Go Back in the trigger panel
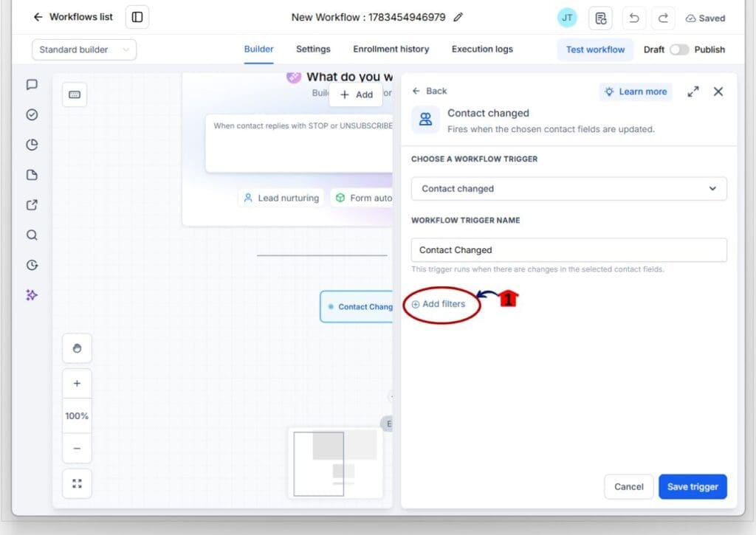The width and height of the screenshot is (756, 535). tap(430, 91)
